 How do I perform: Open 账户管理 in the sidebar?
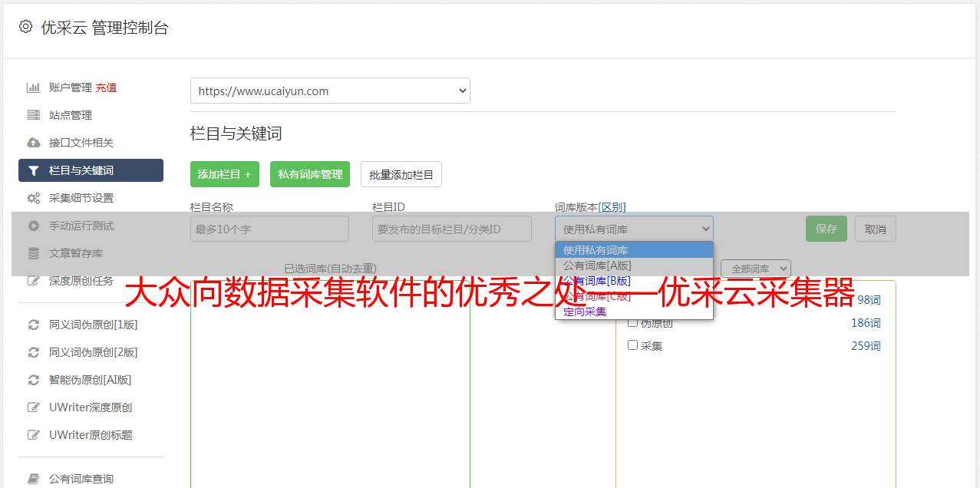71,87
